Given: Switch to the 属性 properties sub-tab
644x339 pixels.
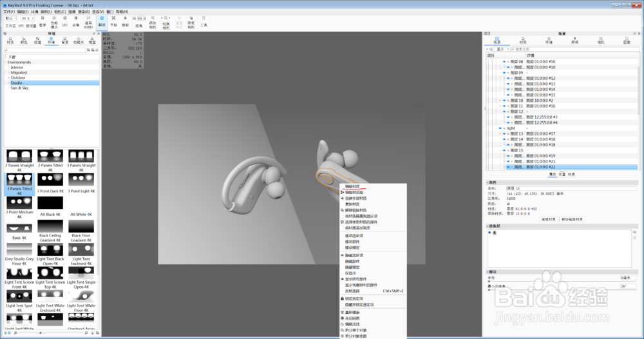Looking at the screenshot, I should (553, 174).
